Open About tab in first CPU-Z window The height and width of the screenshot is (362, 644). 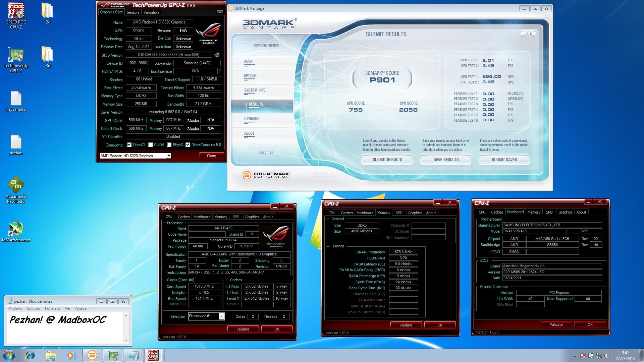click(268, 217)
